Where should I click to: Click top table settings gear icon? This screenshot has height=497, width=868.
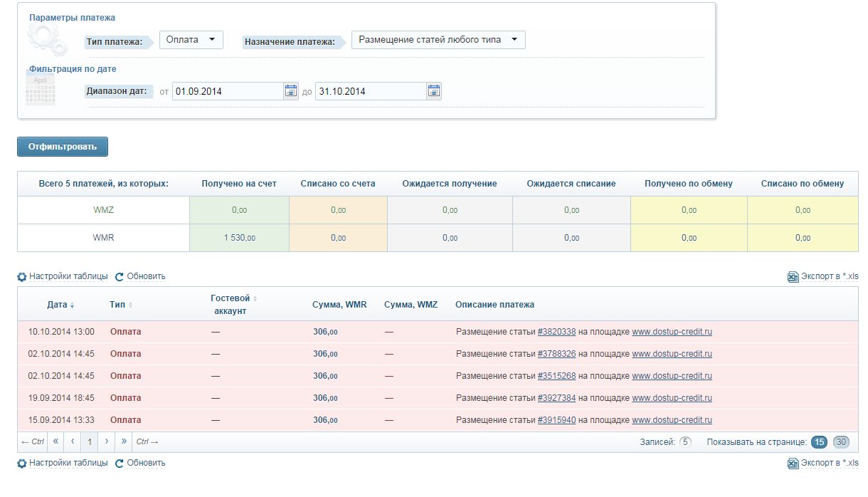[x=22, y=276]
